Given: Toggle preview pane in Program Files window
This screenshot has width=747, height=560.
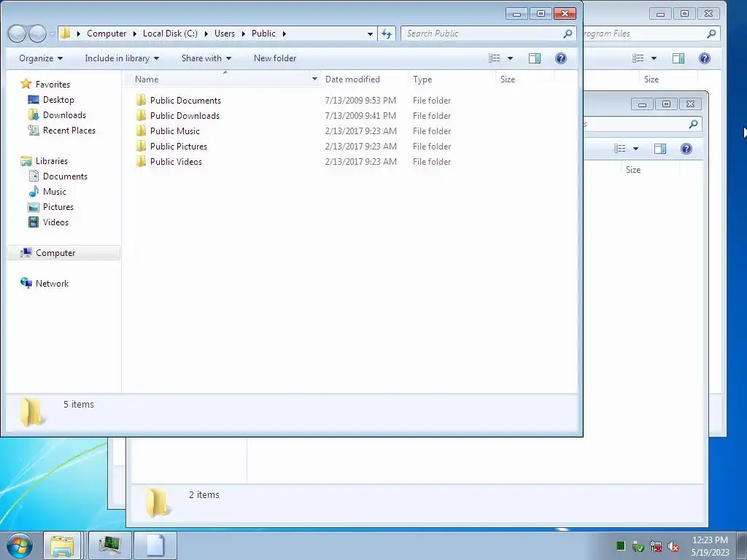Looking at the screenshot, I should [x=678, y=58].
